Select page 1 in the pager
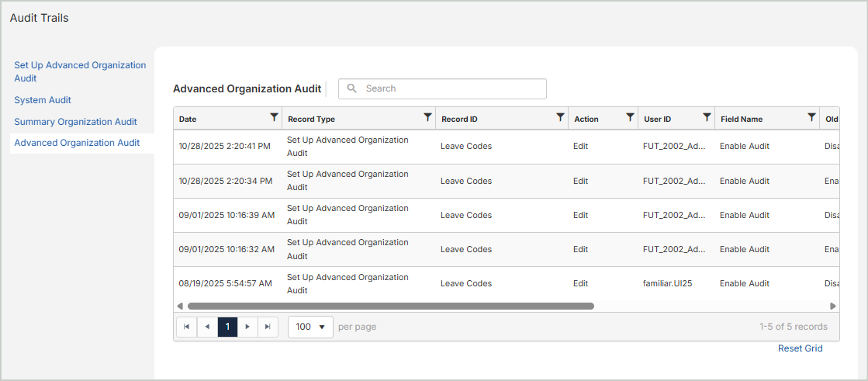The image size is (868, 381). tap(227, 327)
